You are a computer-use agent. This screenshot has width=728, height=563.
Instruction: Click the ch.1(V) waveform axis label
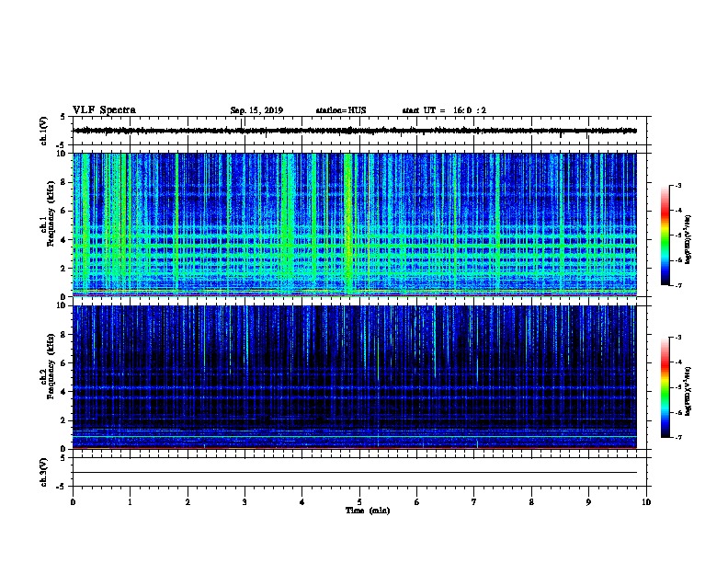pos(44,131)
